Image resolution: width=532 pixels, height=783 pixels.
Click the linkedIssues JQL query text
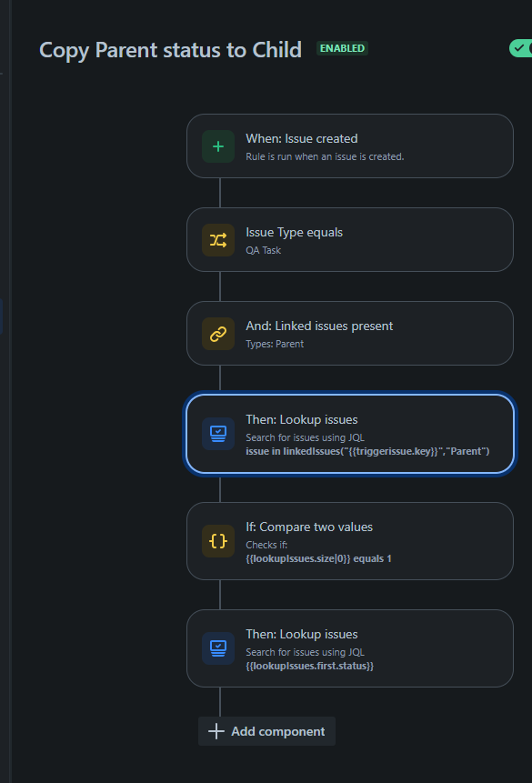click(367, 451)
